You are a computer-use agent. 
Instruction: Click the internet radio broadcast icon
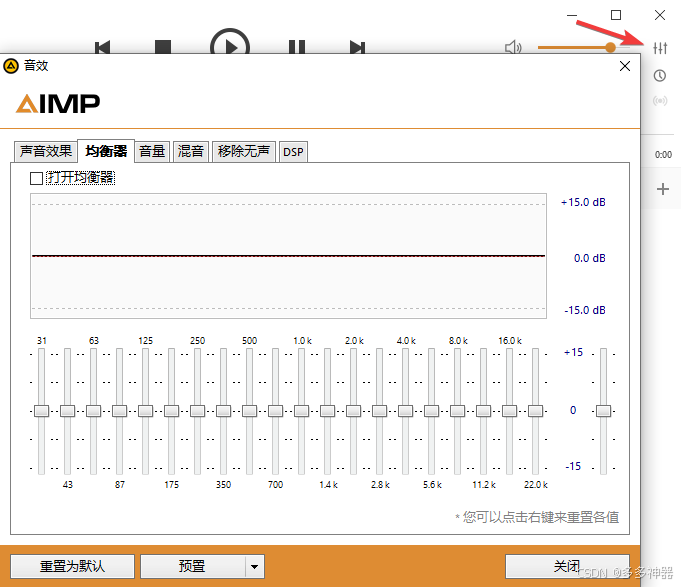click(x=660, y=101)
